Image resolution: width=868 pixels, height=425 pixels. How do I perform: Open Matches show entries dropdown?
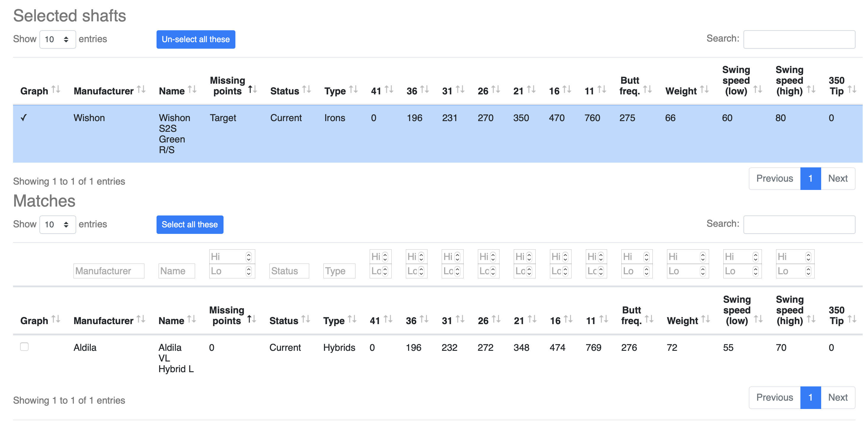tap(58, 225)
